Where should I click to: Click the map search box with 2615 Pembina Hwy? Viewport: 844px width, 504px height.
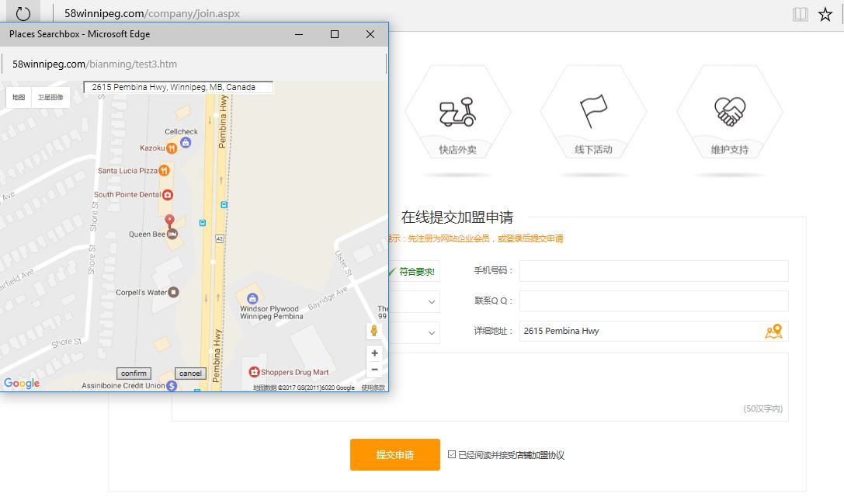coord(178,87)
